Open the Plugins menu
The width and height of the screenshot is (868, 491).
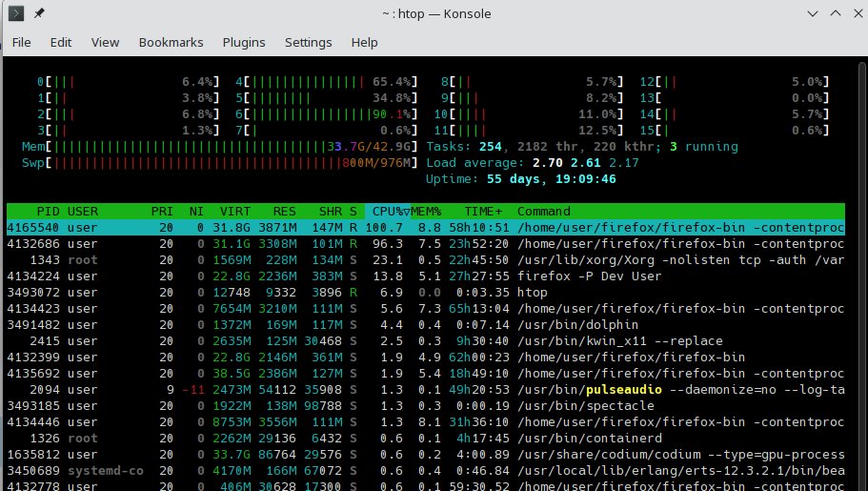(244, 42)
